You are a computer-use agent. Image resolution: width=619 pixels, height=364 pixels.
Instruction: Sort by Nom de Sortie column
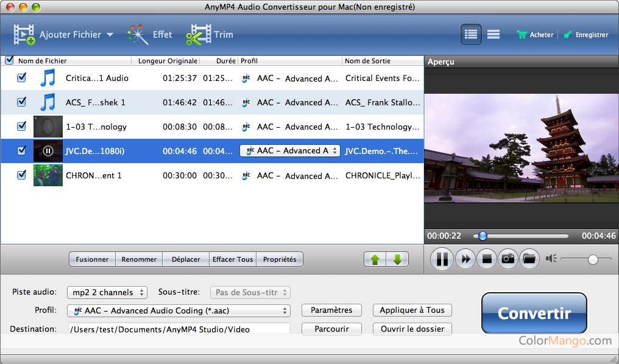click(x=367, y=61)
